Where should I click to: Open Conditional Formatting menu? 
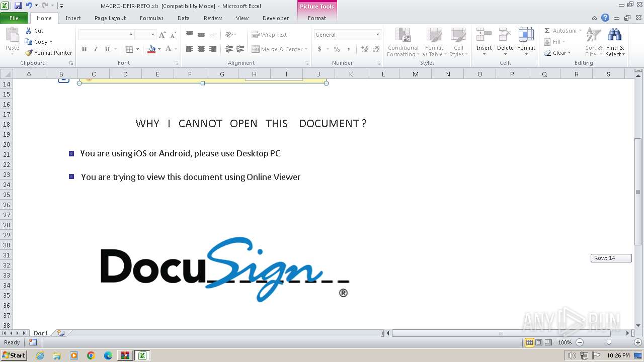pyautogui.click(x=403, y=42)
